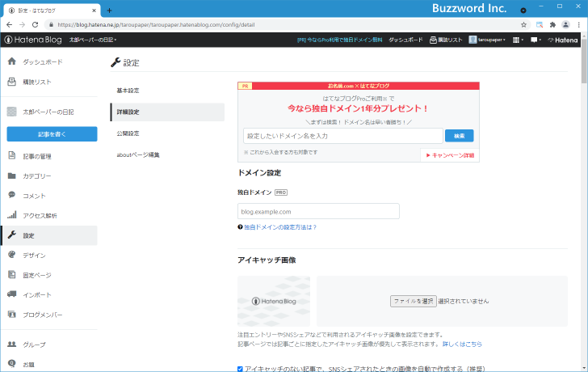Bookmark the page with star icon
This screenshot has height=372, width=588.
(524, 25)
